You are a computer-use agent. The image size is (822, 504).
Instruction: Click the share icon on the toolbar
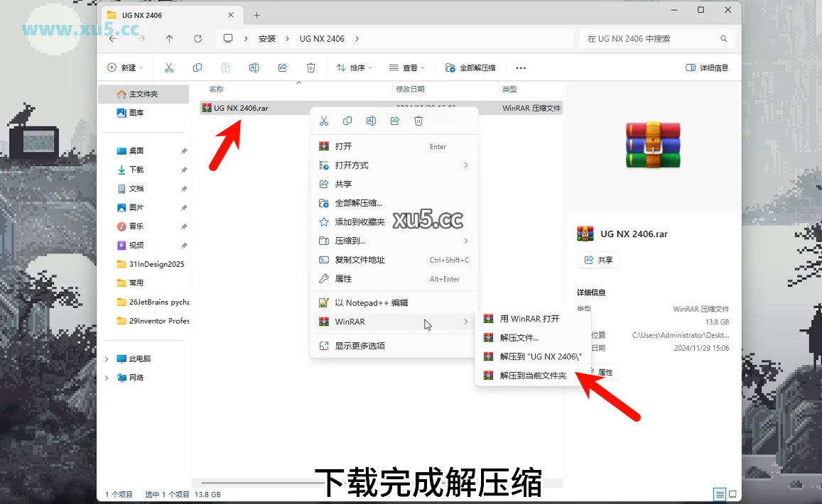[282, 67]
